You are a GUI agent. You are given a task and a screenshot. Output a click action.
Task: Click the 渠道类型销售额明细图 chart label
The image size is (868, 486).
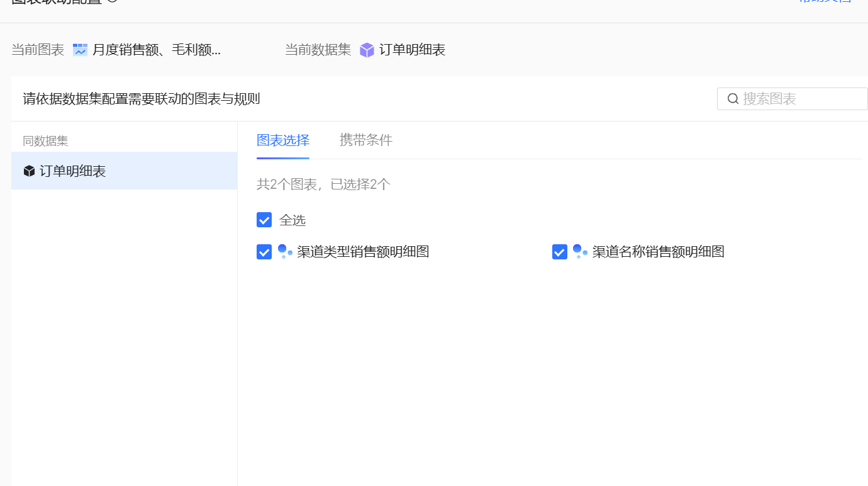pyautogui.click(x=363, y=252)
